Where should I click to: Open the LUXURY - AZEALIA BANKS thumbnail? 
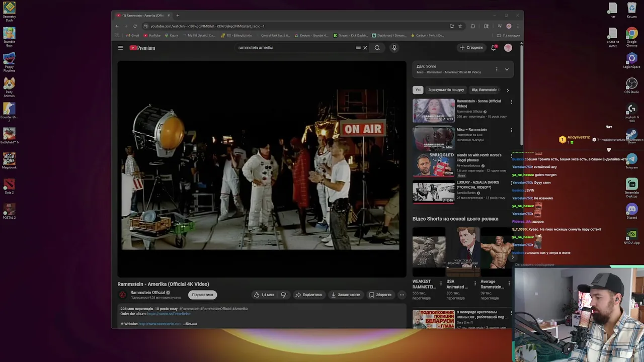(x=433, y=192)
